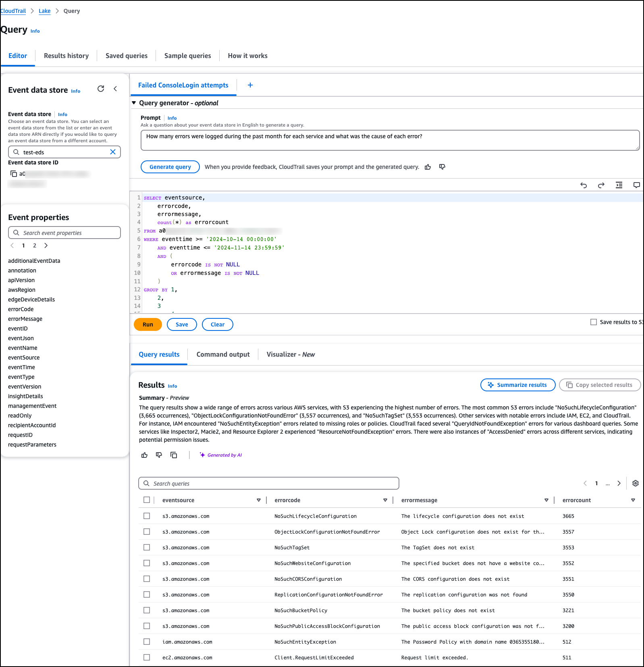The width and height of the screenshot is (644, 667).
Task: Open Info link beside Prompt label
Action: [172, 118]
